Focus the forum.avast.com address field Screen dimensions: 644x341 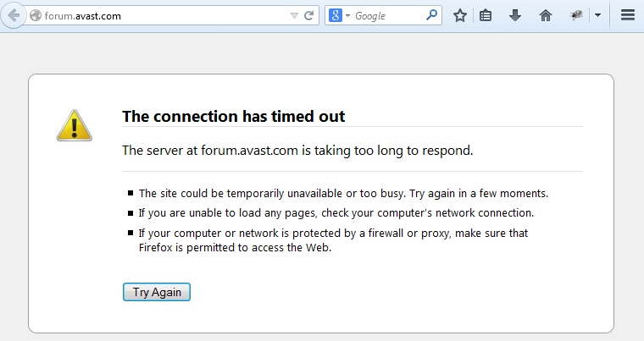[164, 15]
